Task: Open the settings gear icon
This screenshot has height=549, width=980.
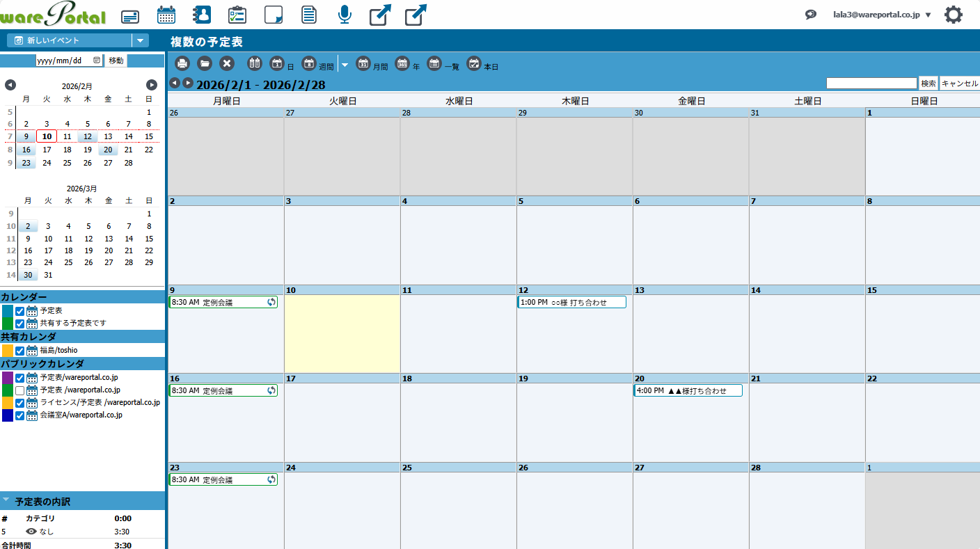Action: (x=953, y=15)
